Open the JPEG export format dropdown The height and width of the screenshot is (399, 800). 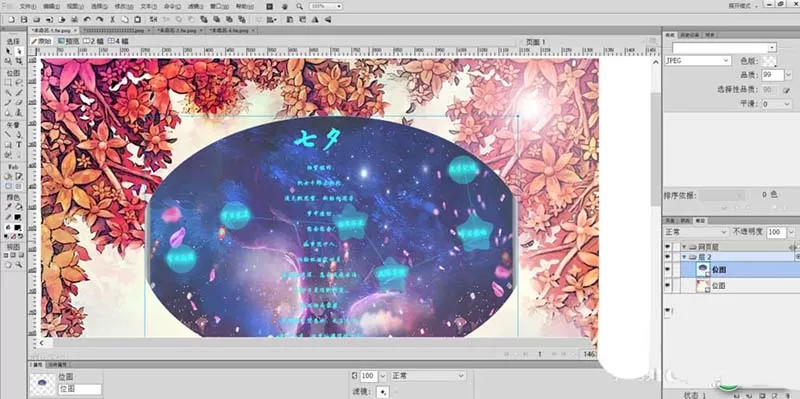697,60
